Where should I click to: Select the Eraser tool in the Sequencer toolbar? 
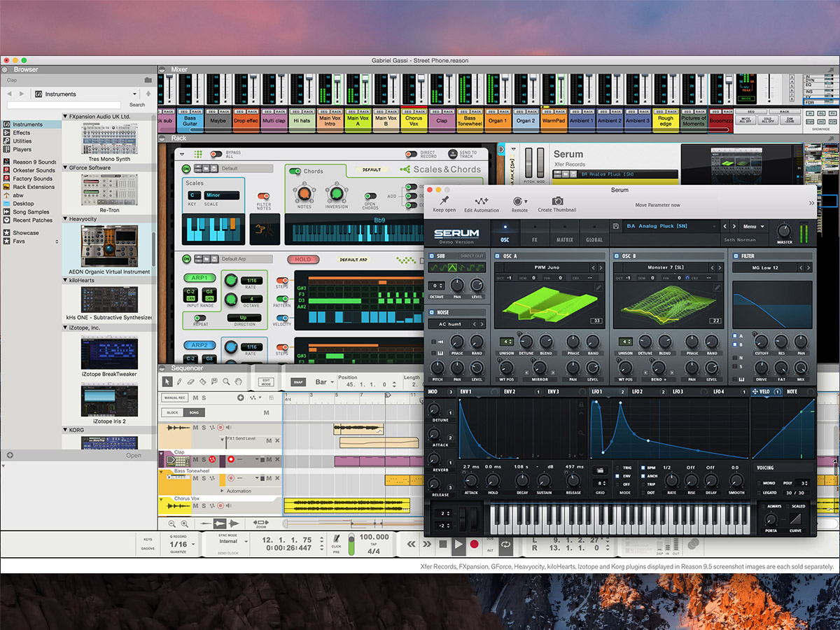click(191, 381)
